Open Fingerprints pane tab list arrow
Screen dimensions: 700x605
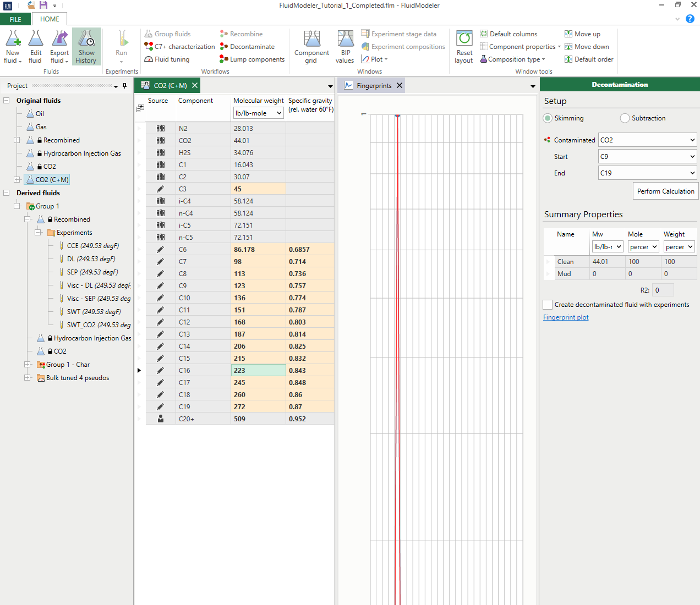(x=533, y=86)
